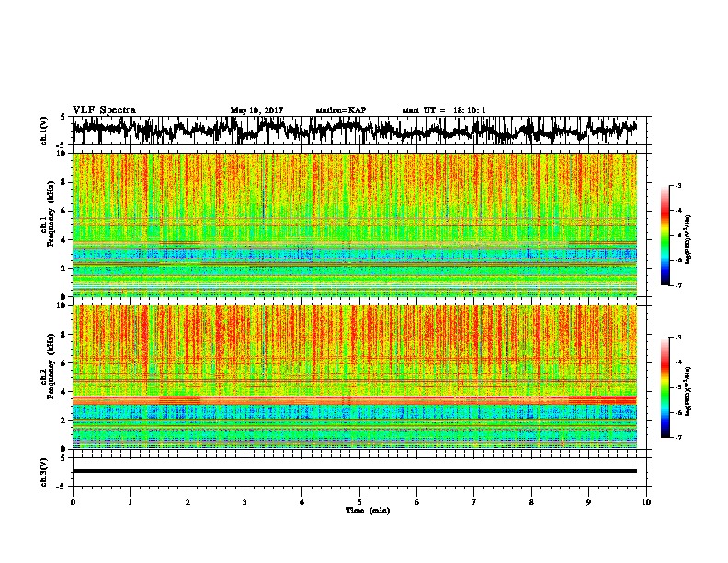The image size is (728, 563).
Task: Click the "VLF Spectra" plot title
Action: coord(104,110)
